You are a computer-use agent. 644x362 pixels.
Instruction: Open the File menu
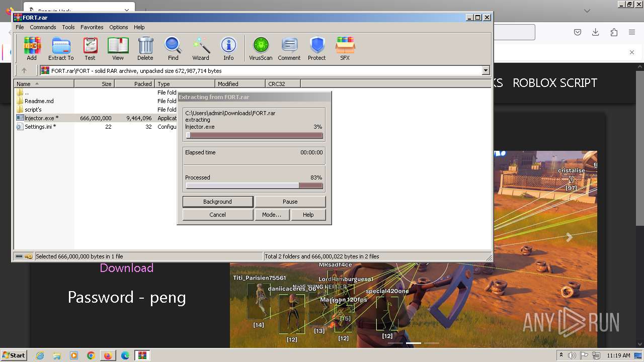click(20, 27)
